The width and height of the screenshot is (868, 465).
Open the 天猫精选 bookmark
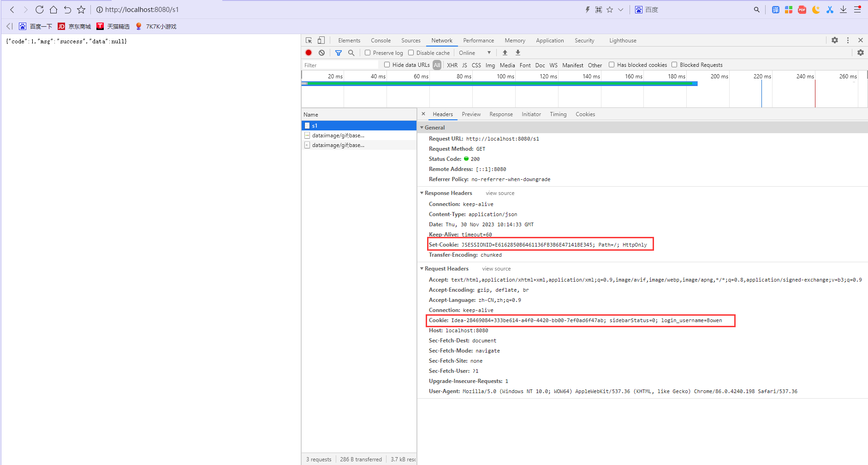click(x=113, y=26)
